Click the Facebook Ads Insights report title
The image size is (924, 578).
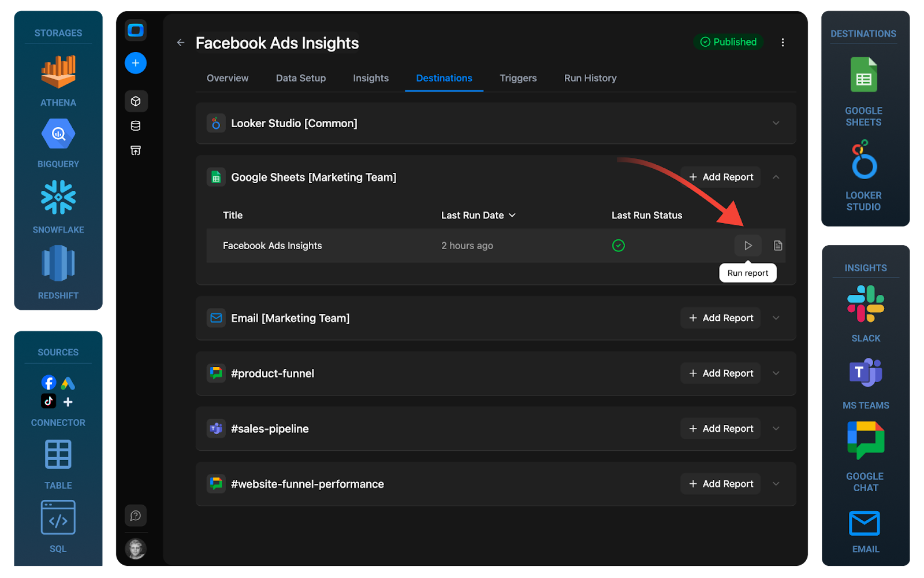pos(273,246)
